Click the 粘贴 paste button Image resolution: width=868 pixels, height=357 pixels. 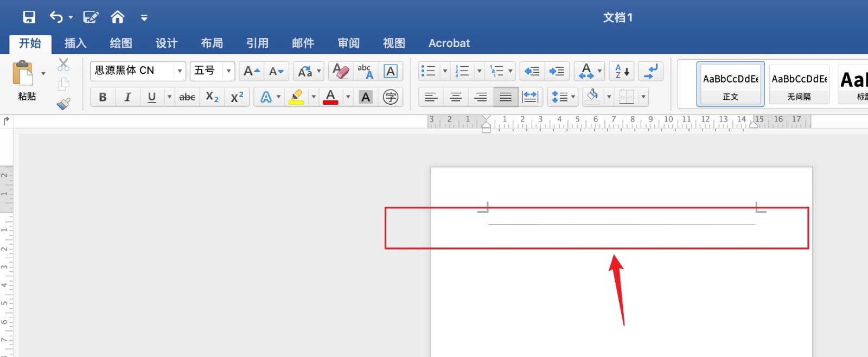point(24,80)
